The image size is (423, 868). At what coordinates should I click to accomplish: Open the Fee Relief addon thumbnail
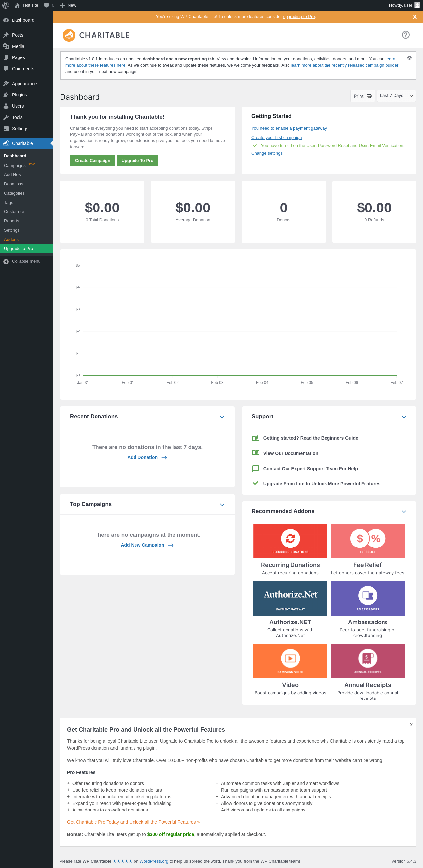pos(367,541)
